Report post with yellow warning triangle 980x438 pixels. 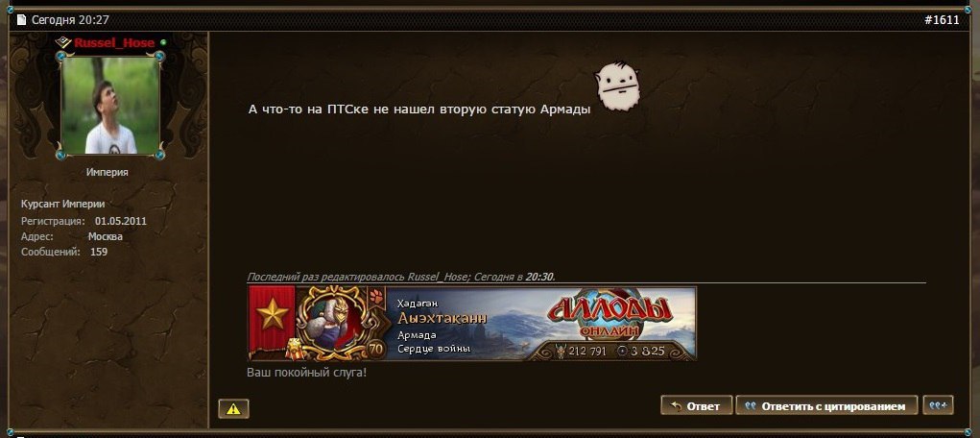pyautogui.click(x=234, y=408)
